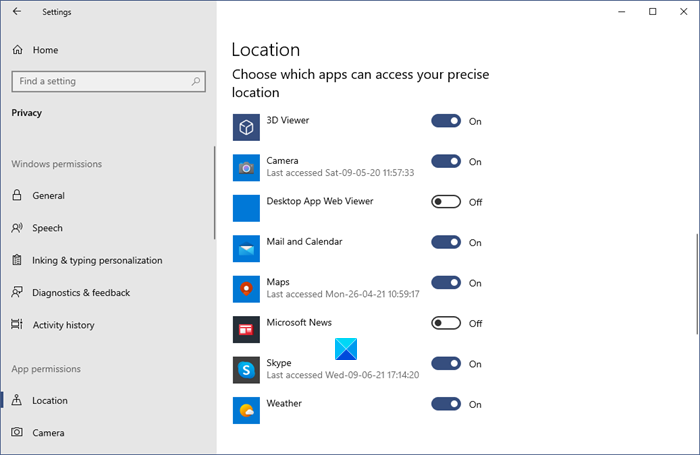
Task: Click the Find a setting search box
Action: coord(108,81)
